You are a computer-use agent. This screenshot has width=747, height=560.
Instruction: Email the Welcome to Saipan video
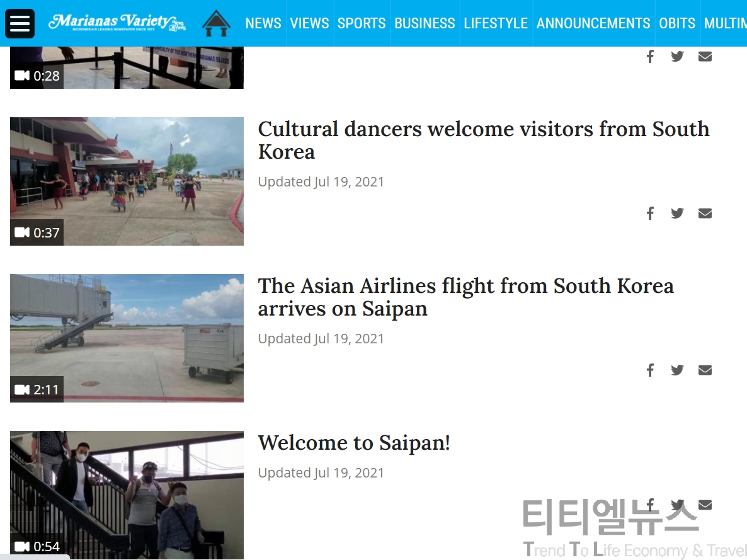click(705, 505)
